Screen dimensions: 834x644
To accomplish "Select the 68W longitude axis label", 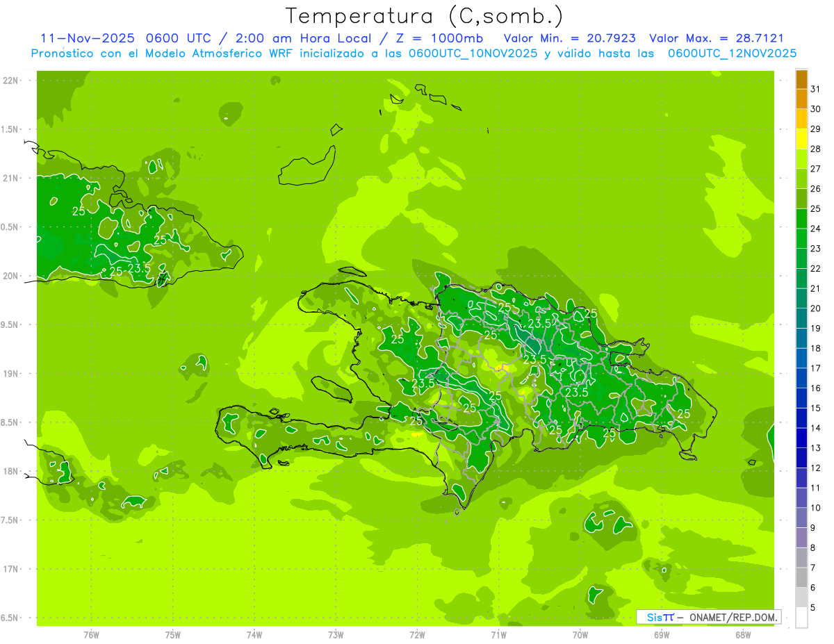I will click(742, 634).
